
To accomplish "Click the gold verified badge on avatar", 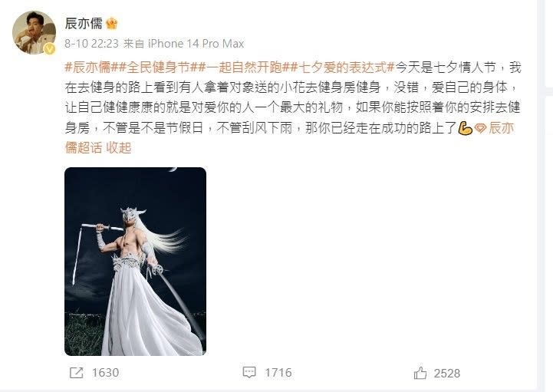I will 50,48.
